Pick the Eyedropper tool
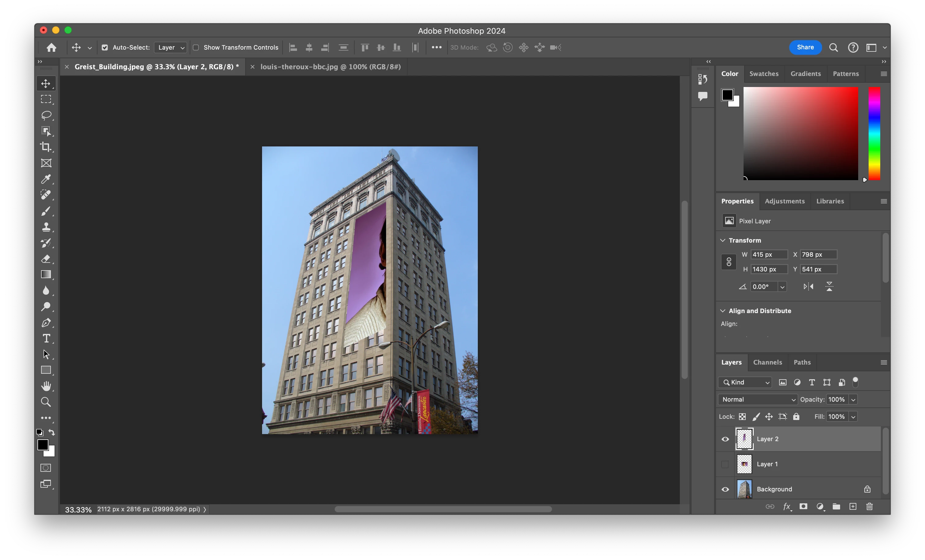This screenshot has height=560, width=925. (x=46, y=179)
